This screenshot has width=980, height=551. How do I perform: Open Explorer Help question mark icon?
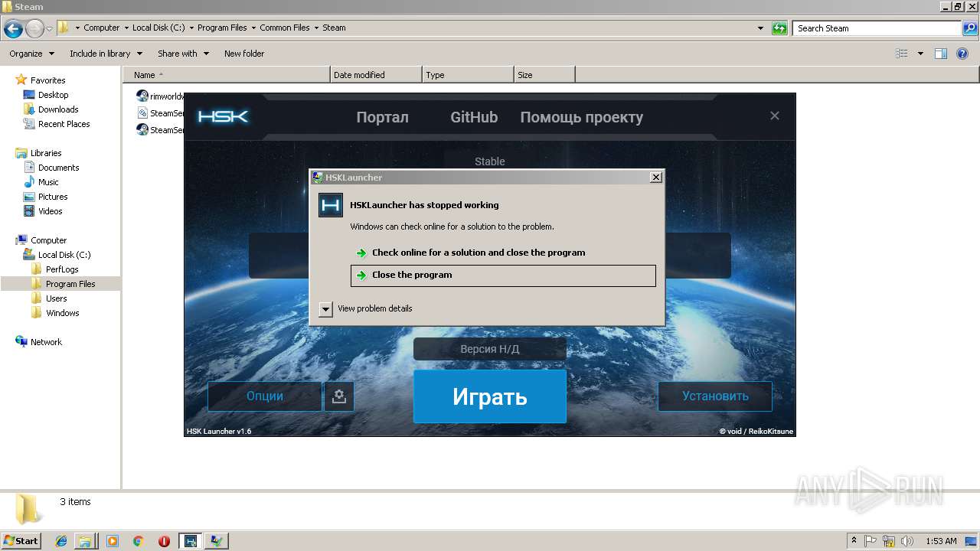(x=963, y=54)
